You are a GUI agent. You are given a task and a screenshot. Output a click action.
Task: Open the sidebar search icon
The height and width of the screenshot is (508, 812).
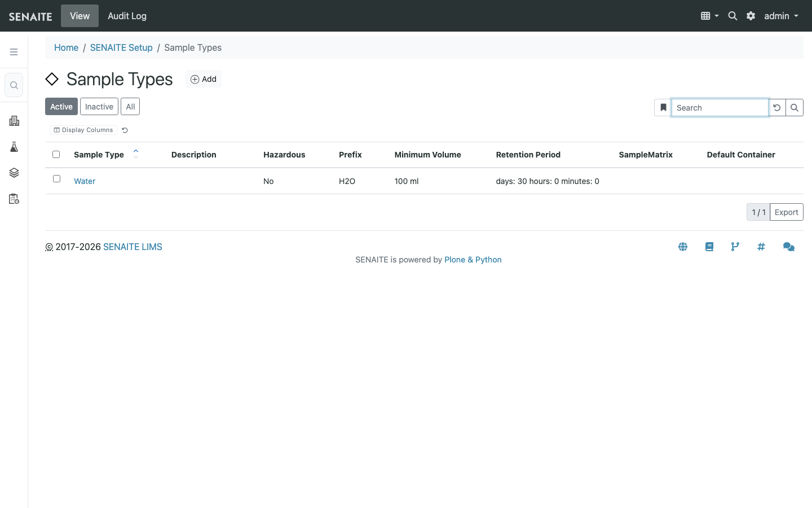coord(14,85)
